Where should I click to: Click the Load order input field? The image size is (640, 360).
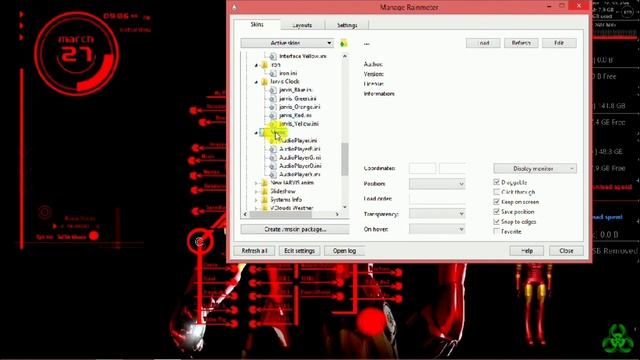click(437, 199)
